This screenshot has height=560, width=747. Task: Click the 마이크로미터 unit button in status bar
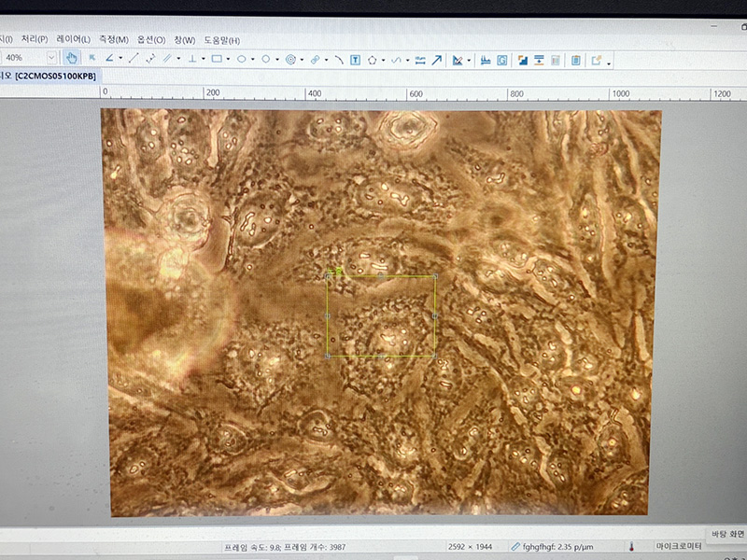pos(680,546)
